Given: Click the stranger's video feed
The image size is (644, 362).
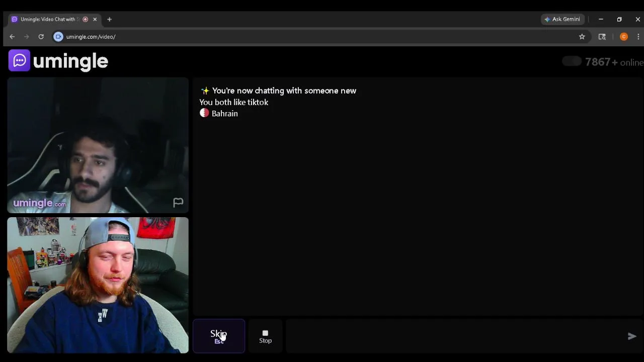Looking at the screenshot, I should pyautogui.click(x=98, y=145).
